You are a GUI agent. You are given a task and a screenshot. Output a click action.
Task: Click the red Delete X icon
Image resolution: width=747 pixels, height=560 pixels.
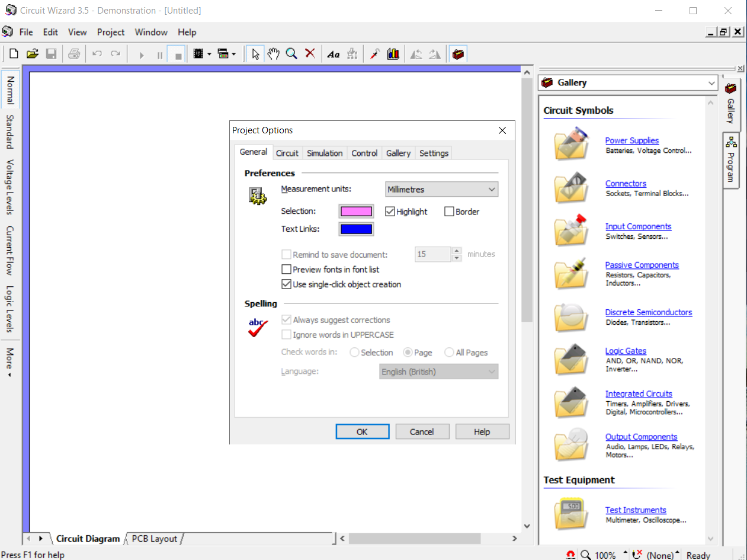pos(310,54)
